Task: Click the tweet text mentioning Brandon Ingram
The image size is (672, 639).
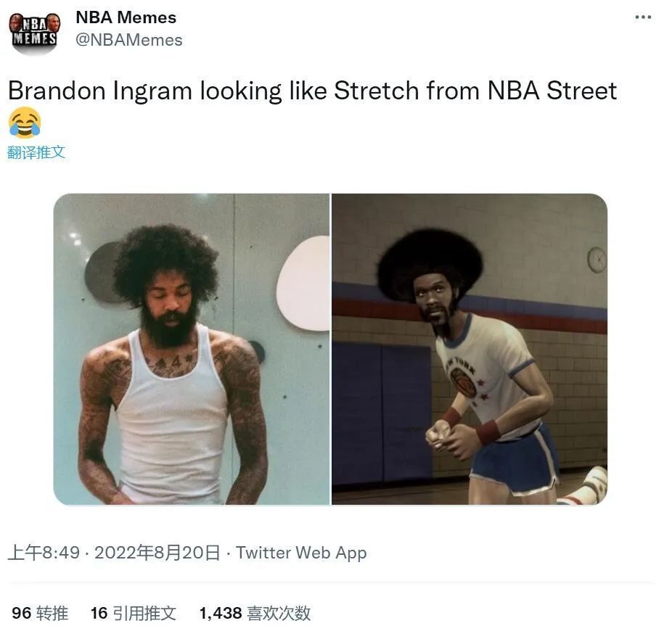Action: click(313, 91)
